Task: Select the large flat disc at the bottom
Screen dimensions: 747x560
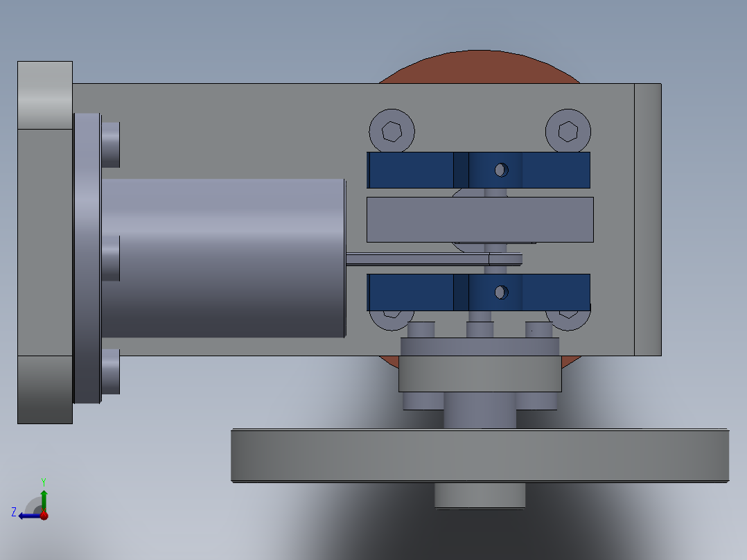Action: point(480,455)
